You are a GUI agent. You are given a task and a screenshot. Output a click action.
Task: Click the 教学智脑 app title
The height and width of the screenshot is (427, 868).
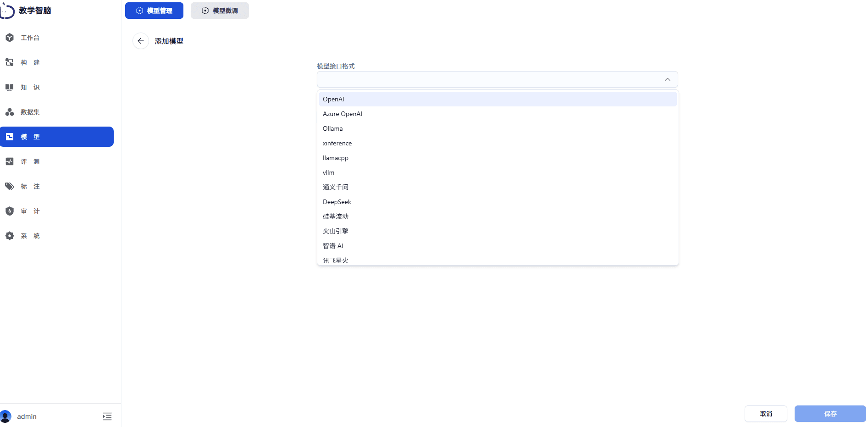(x=35, y=11)
